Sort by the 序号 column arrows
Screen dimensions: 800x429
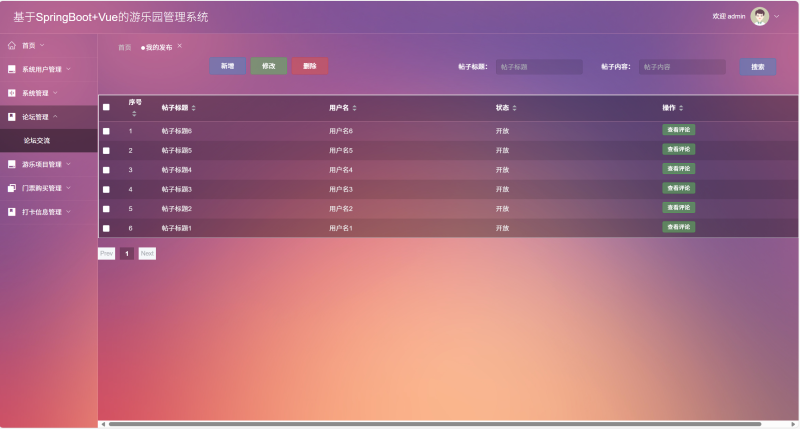[x=134, y=114]
